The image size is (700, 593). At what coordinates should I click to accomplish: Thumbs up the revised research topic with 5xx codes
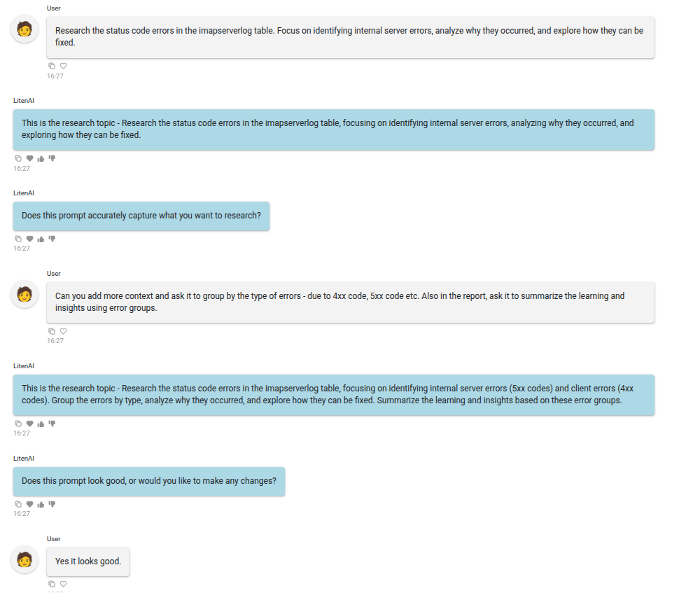pos(41,424)
